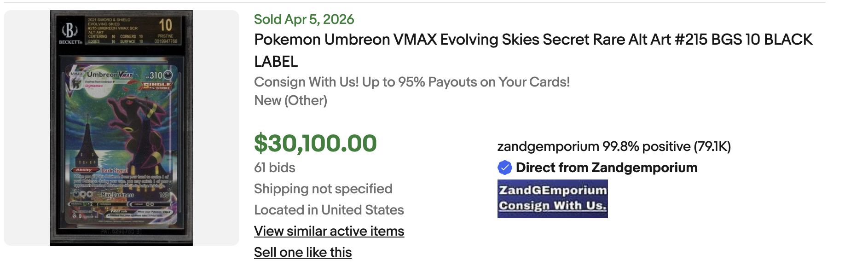Click the Single Strike badge on the card
The height and width of the screenshot is (278, 868).
[157, 86]
